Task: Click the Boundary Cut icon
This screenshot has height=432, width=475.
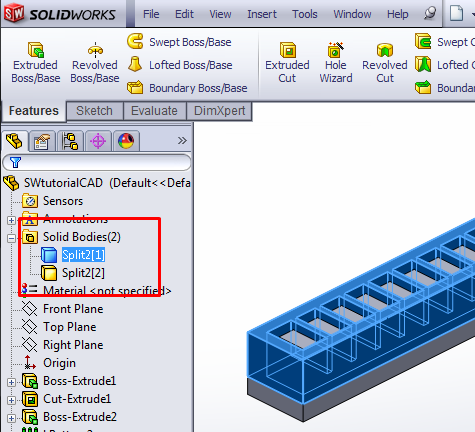Action: [x=423, y=88]
